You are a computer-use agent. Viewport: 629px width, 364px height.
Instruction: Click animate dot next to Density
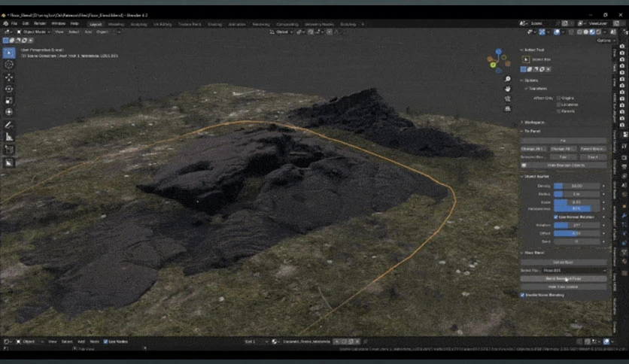603,186
